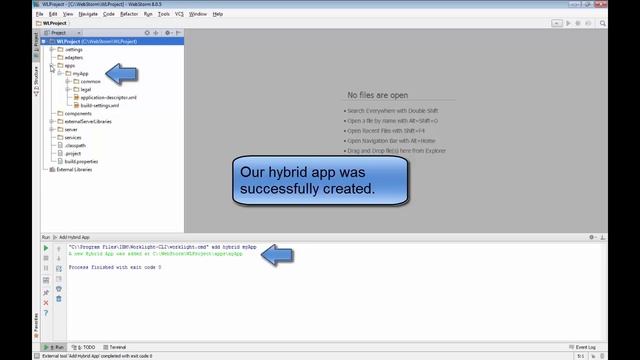Open the Search Everywhere magnifier icon
The image size is (640, 360).
pyautogui.click(x=602, y=23)
